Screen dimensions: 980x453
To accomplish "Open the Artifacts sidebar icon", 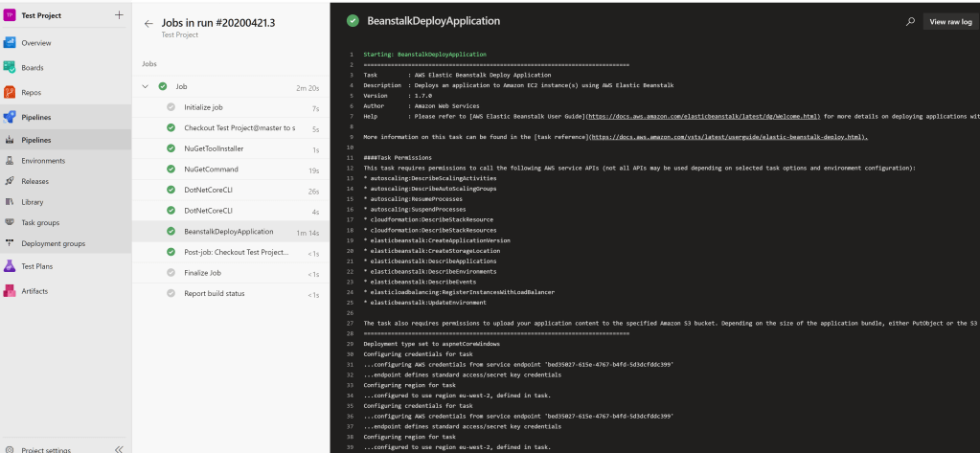I will 10,291.
